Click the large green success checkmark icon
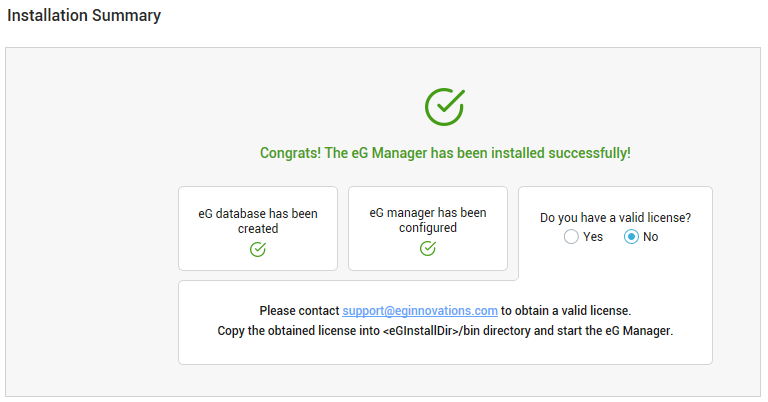 445,107
